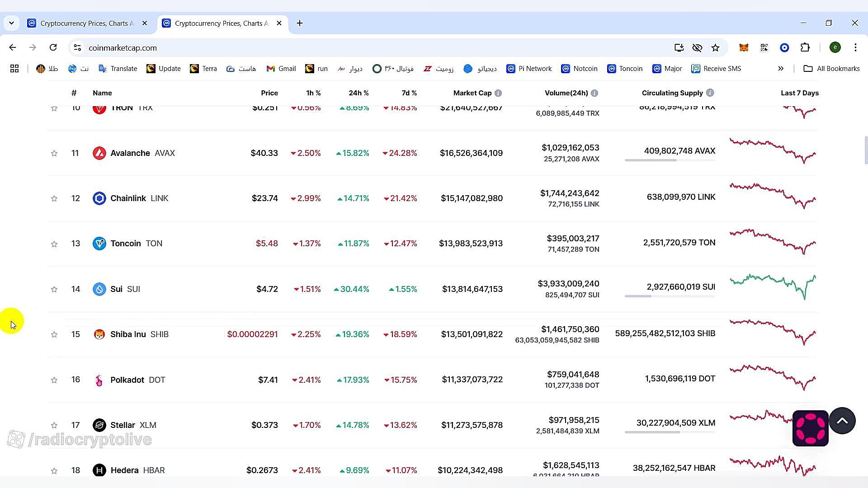
Task: Open the Sui coin logo
Action: pyautogui.click(x=99, y=289)
